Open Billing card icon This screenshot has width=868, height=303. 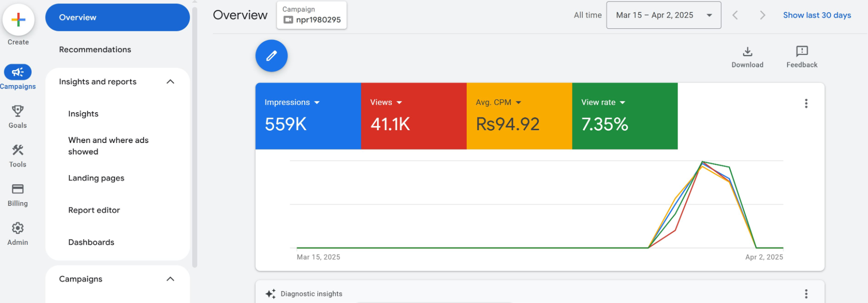[18, 189]
